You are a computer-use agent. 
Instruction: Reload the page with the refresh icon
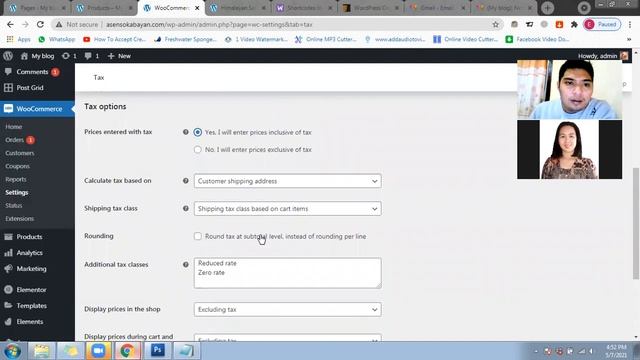[x=40, y=24]
